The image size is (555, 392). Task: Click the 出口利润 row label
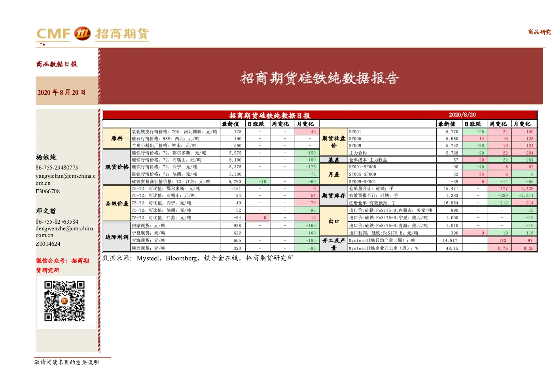384,233
